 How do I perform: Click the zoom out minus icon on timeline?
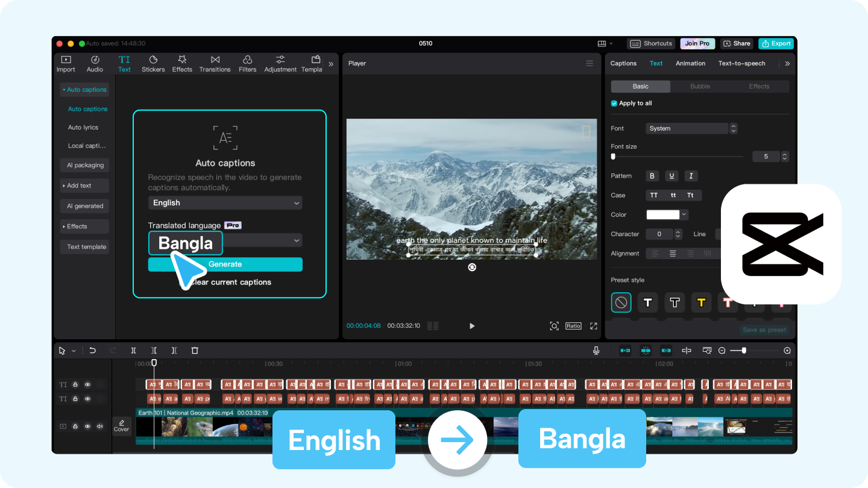click(722, 350)
